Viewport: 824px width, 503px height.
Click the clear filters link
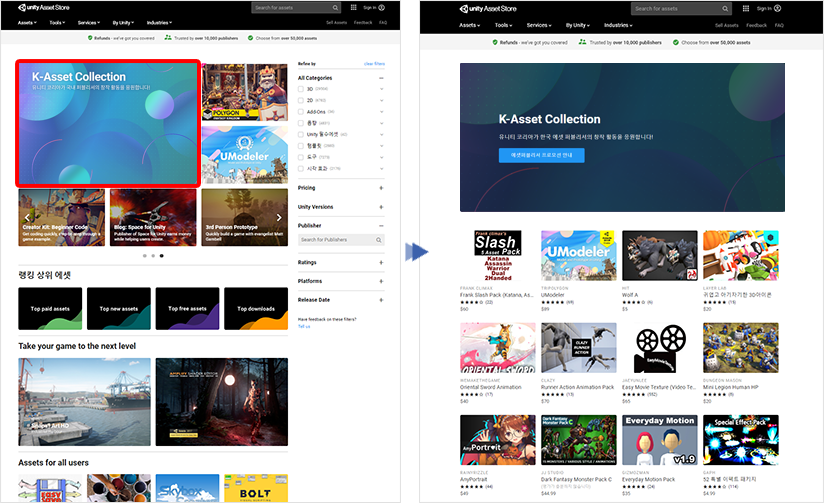click(374, 64)
